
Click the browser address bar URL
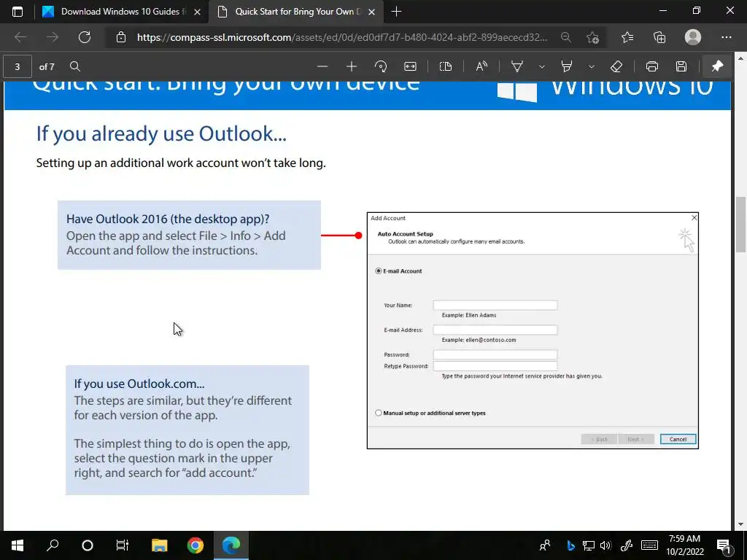(x=342, y=37)
